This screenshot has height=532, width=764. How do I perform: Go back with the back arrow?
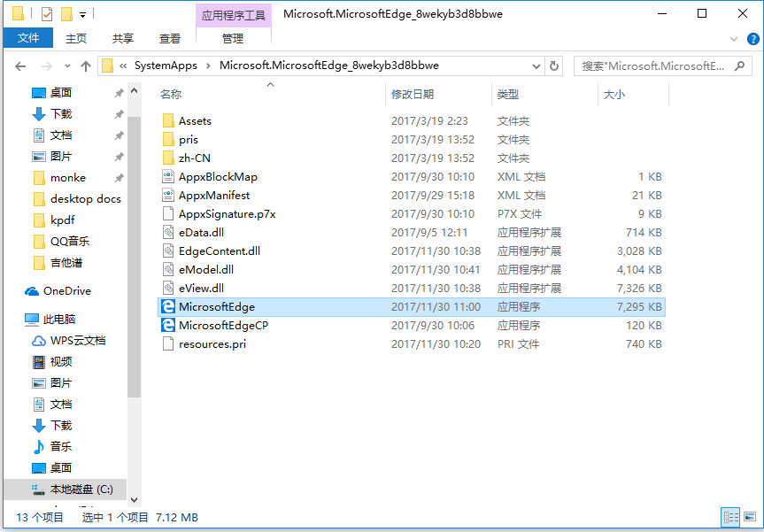20,66
